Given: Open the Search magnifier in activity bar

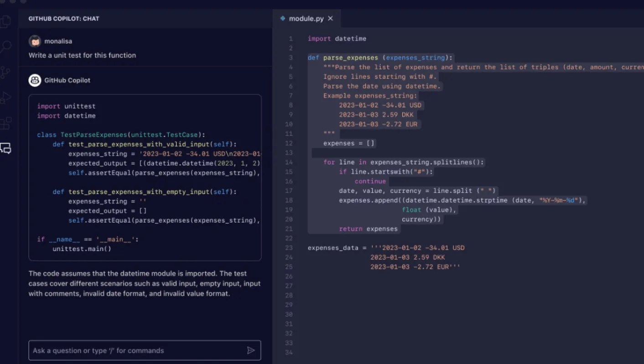Looking at the screenshot, I should [x=5, y=47].
